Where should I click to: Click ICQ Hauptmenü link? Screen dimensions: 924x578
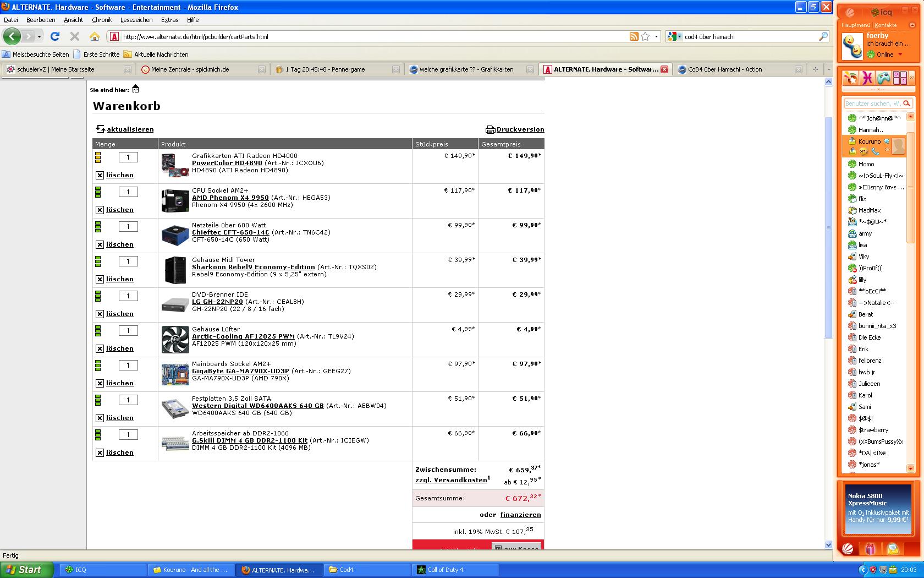click(x=856, y=25)
